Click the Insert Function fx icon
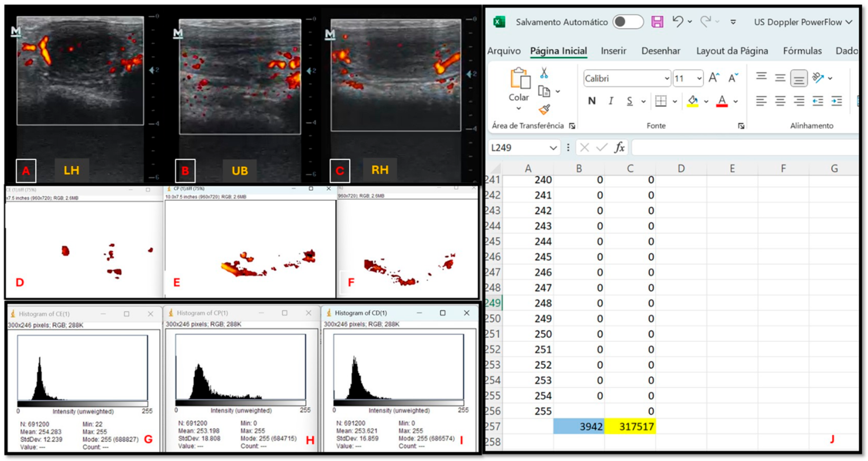The width and height of the screenshot is (868, 461). 619,148
